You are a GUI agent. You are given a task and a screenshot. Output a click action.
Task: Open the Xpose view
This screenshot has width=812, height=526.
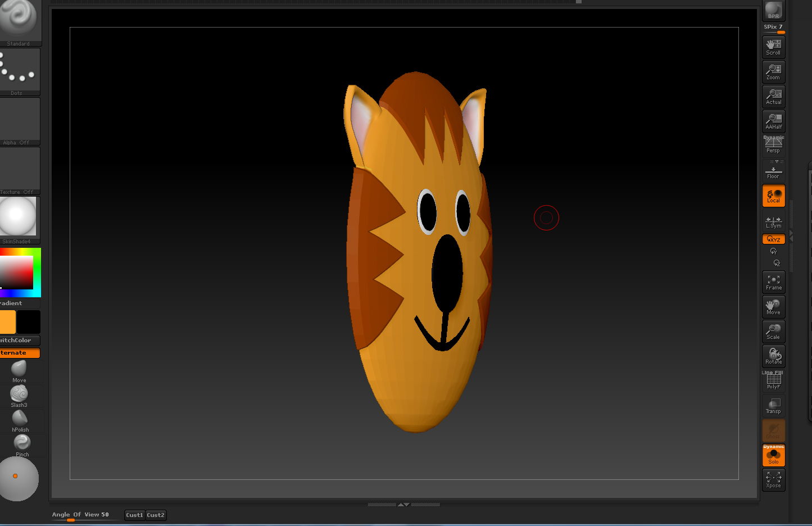click(773, 480)
